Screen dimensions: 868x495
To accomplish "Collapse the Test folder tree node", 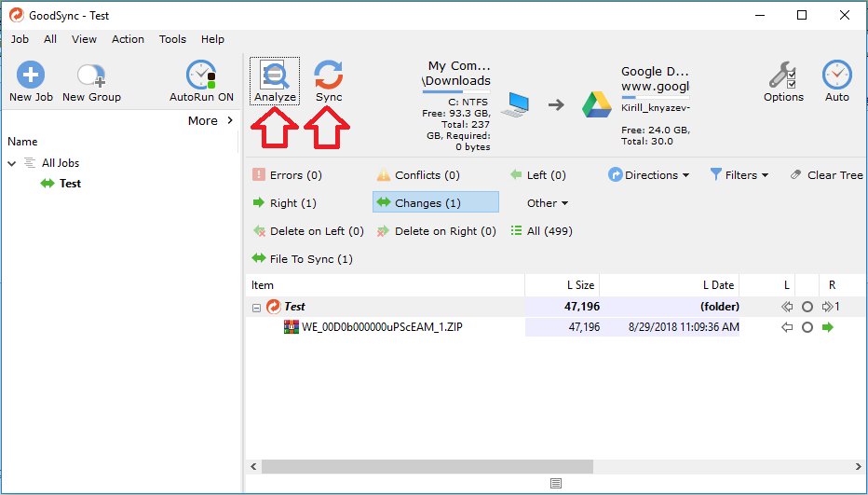I will (x=256, y=307).
